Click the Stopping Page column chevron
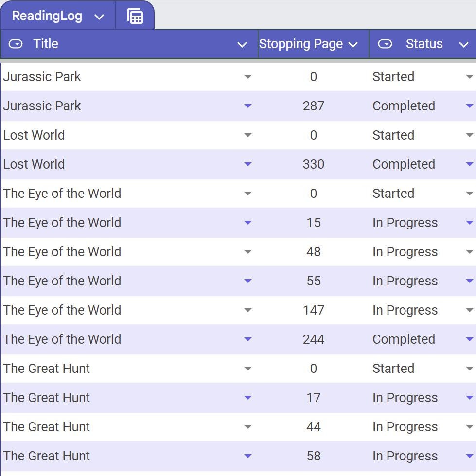 point(353,44)
